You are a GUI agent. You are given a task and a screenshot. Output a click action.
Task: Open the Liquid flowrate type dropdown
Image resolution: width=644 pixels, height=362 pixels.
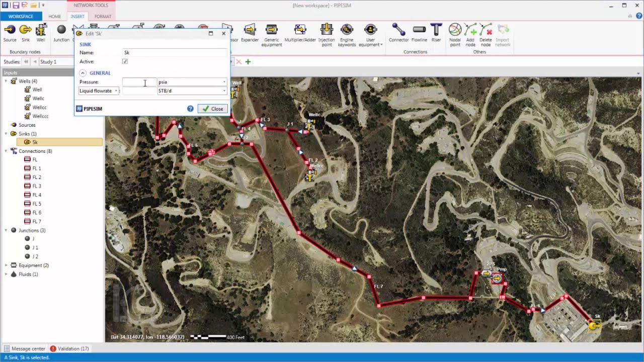click(x=99, y=91)
